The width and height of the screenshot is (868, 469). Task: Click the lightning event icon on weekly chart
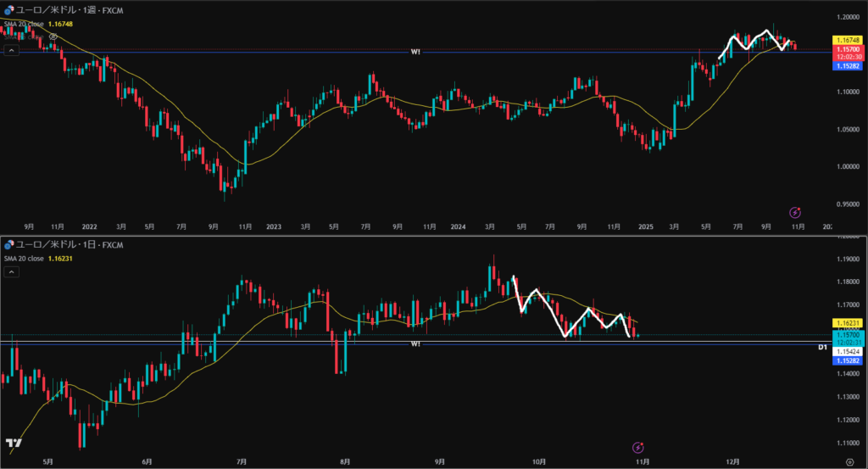tap(795, 212)
